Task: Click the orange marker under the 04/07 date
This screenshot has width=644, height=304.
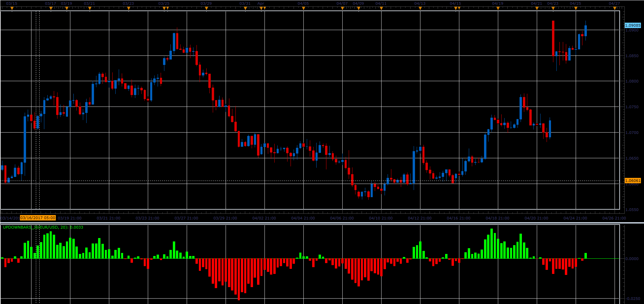Action: coord(342,8)
